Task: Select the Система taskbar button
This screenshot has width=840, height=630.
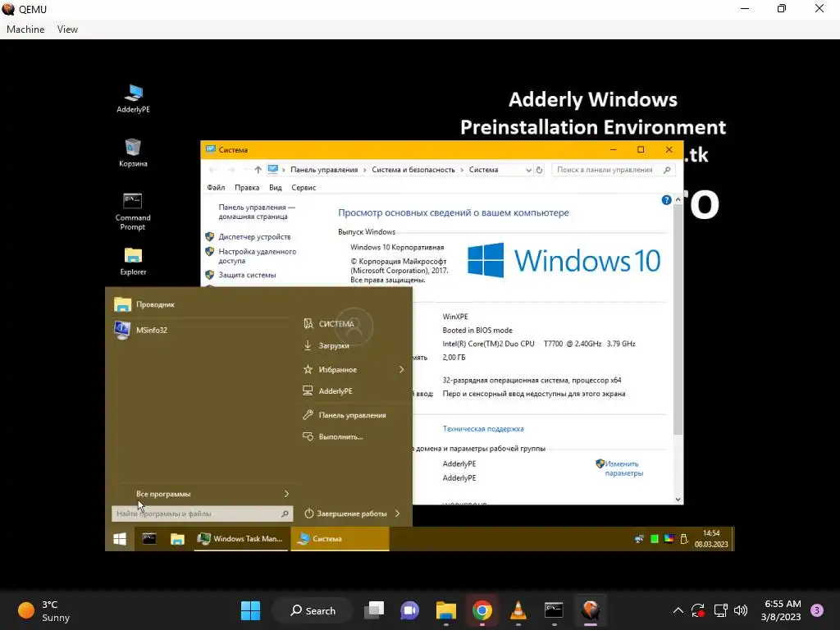Action: (x=340, y=539)
